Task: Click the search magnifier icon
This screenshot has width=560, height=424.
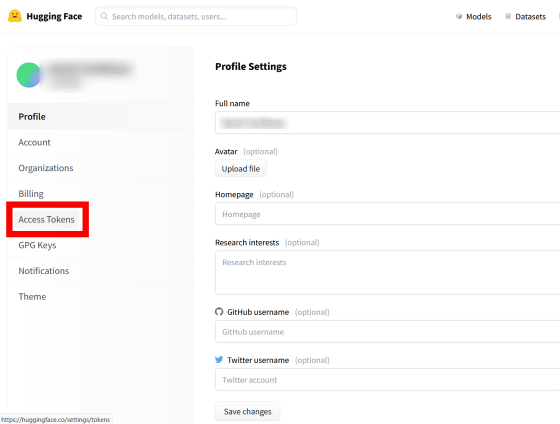Action: point(104,16)
